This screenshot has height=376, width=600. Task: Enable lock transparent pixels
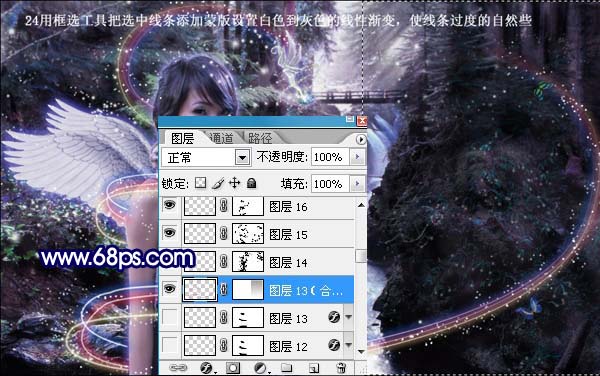point(200,183)
